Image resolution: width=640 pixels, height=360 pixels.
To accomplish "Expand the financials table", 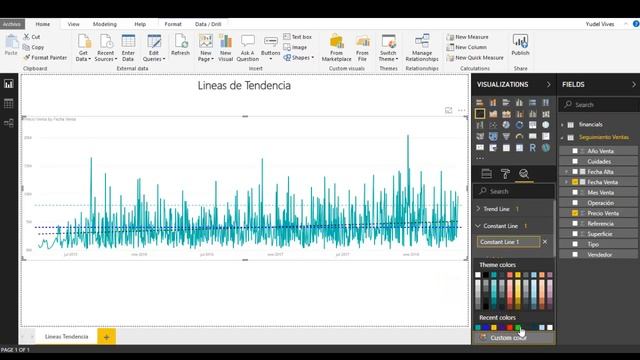I will click(562, 124).
